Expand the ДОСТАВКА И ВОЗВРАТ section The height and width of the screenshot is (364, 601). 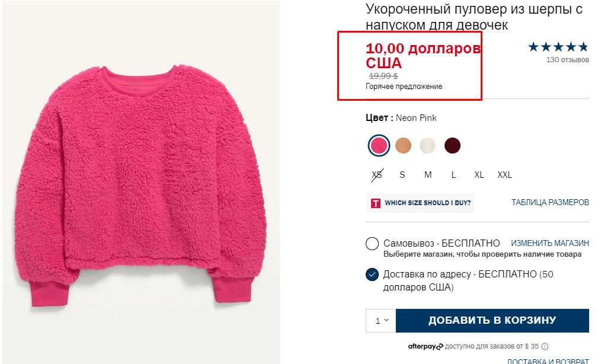[x=548, y=361]
